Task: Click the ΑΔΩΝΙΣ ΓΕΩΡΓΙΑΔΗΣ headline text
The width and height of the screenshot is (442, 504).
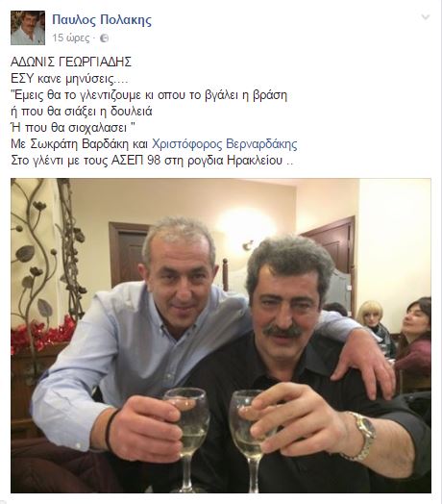Action: click(71, 62)
